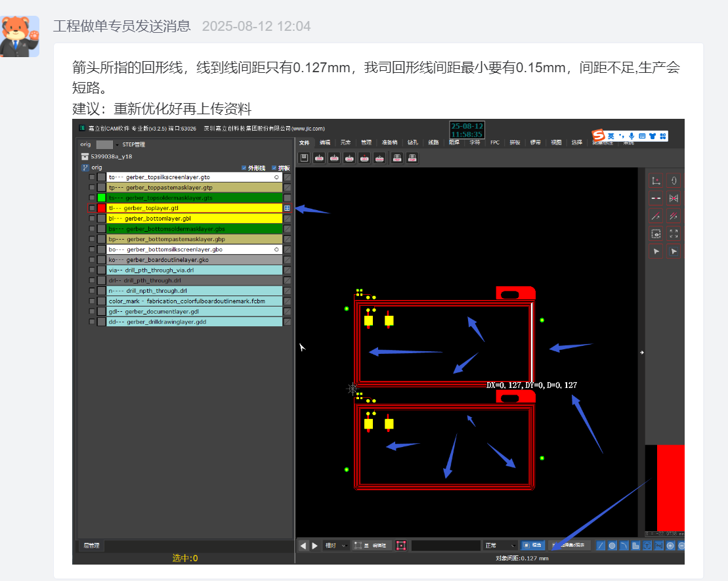Viewport: 728px width, 581px height.
Task: Select the line filter icon in the bottom toolbar
Action: (x=600, y=546)
